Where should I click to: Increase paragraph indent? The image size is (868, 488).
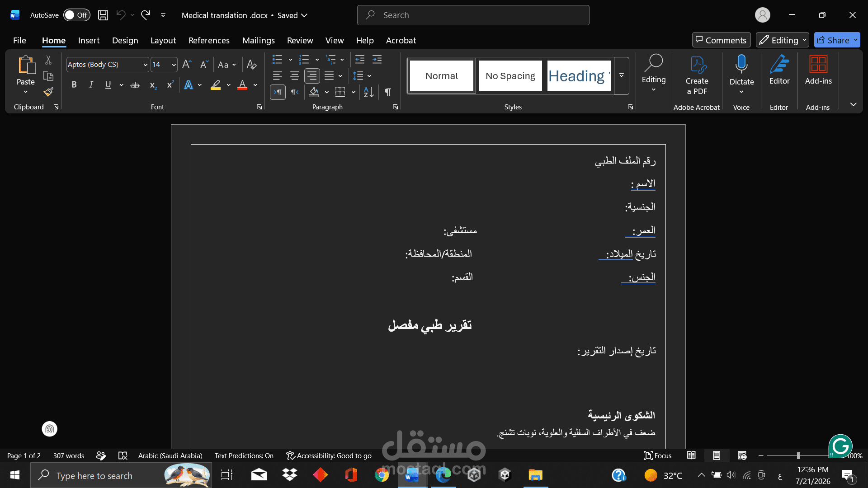click(377, 59)
